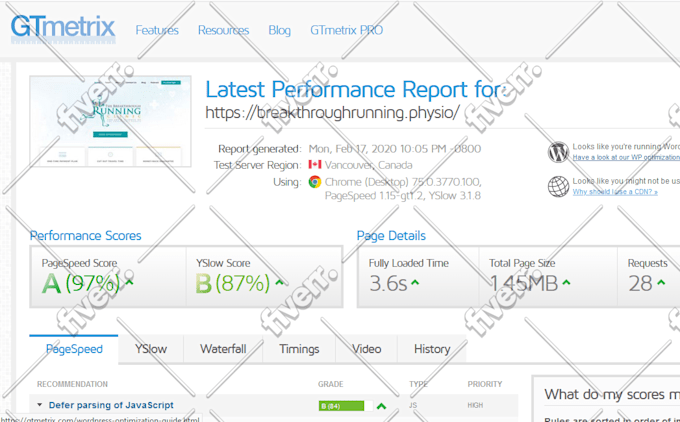Click the CDN globe icon
680x422 pixels.
(558, 186)
